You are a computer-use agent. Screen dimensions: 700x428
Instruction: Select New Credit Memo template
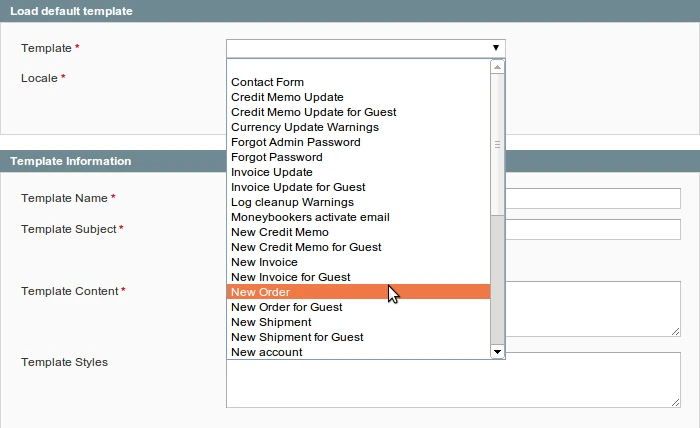[x=358, y=232]
